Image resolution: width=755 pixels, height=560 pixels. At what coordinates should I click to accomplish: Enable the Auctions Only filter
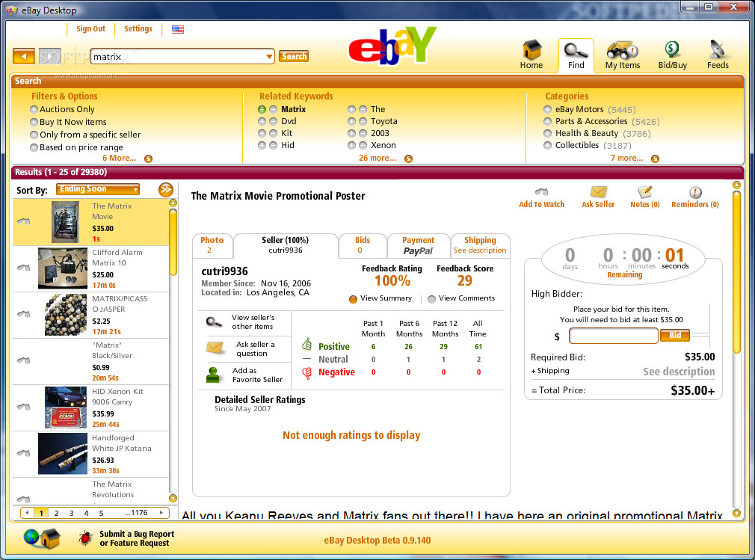pyautogui.click(x=34, y=109)
